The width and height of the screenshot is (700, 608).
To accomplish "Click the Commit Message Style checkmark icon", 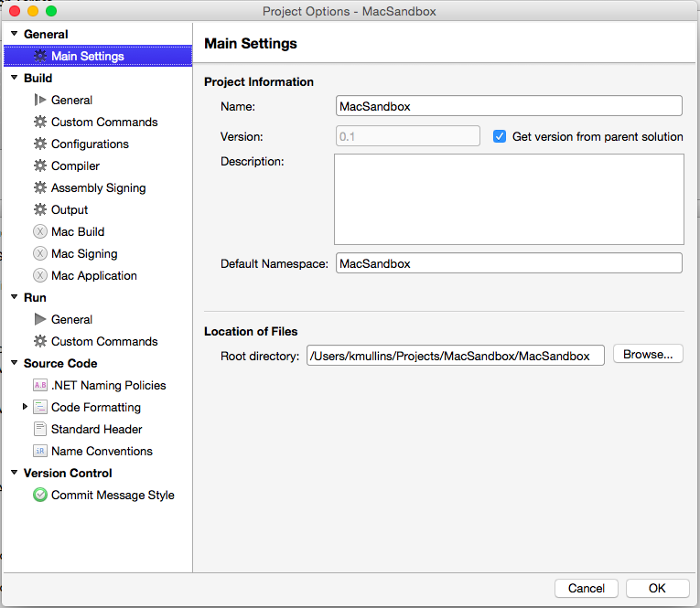I will tap(40, 495).
